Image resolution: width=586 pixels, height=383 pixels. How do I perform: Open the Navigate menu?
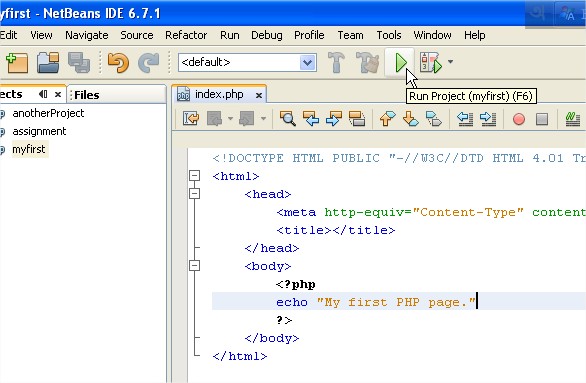(x=87, y=35)
